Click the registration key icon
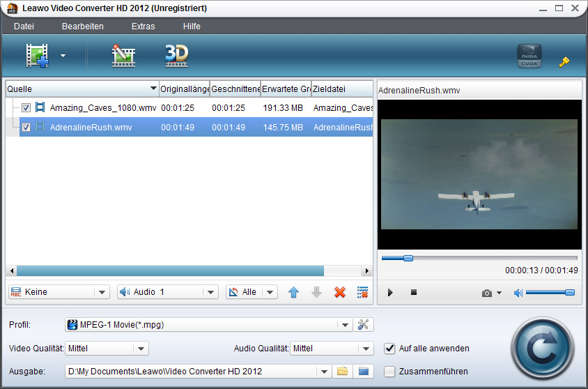 (564, 61)
